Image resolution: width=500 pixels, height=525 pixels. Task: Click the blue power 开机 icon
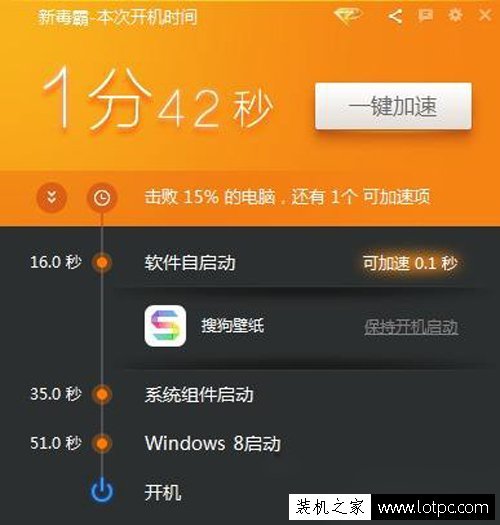[102, 491]
